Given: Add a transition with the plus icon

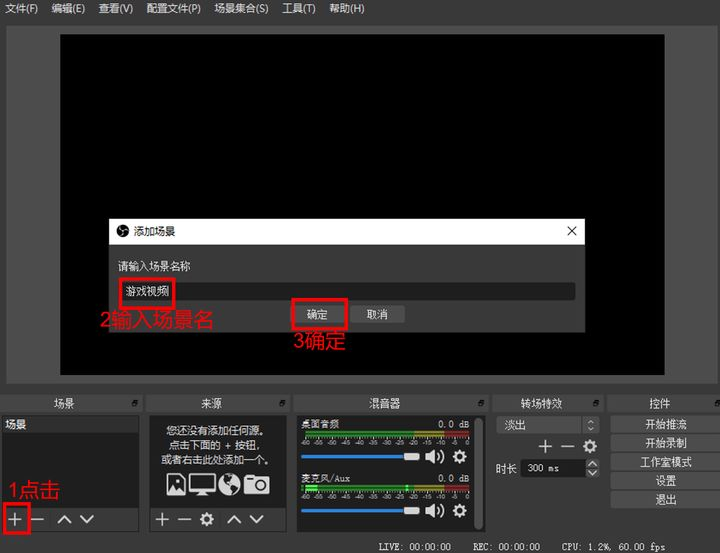Looking at the screenshot, I should click(x=545, y=446).
